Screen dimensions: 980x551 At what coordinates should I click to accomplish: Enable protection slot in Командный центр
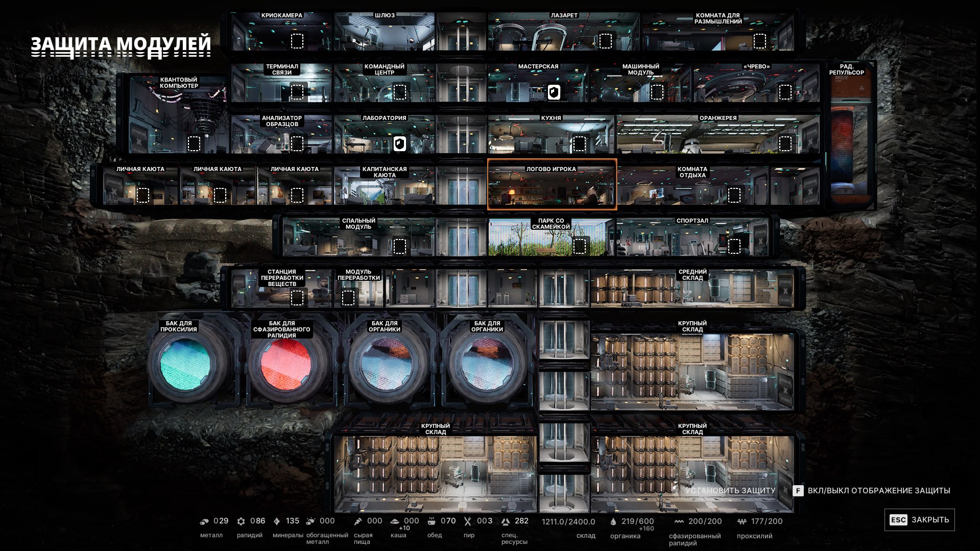(400, 92)
